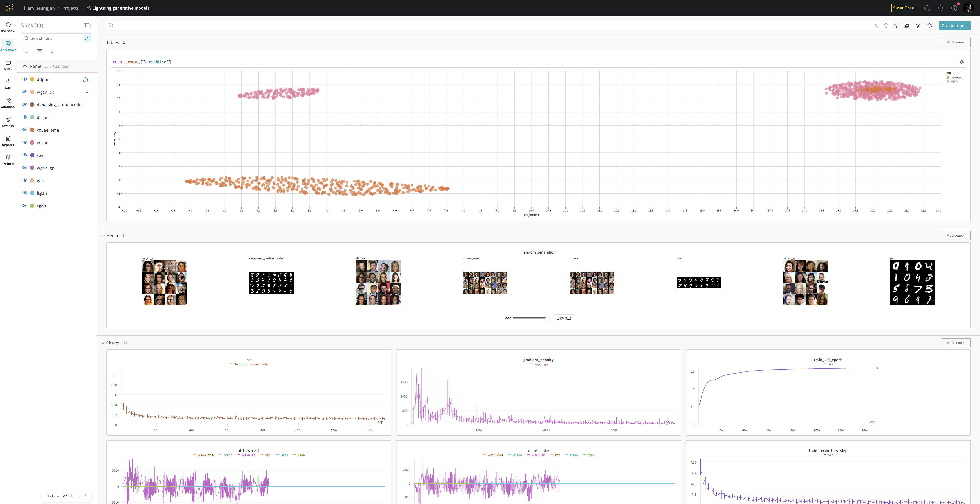Click the media Step slider handle
The height and width of the screenshot is (504, 980).
(547, 318)
